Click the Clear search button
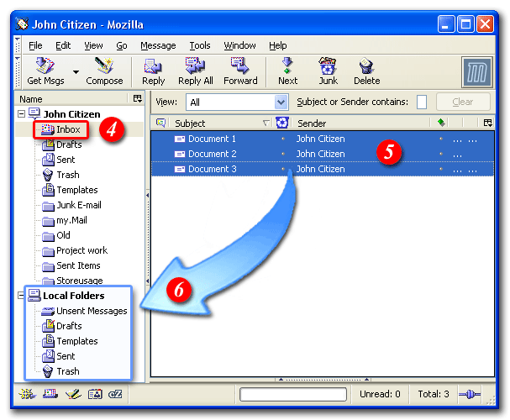The width and height of the screenshot is (510, 420). 462,102
